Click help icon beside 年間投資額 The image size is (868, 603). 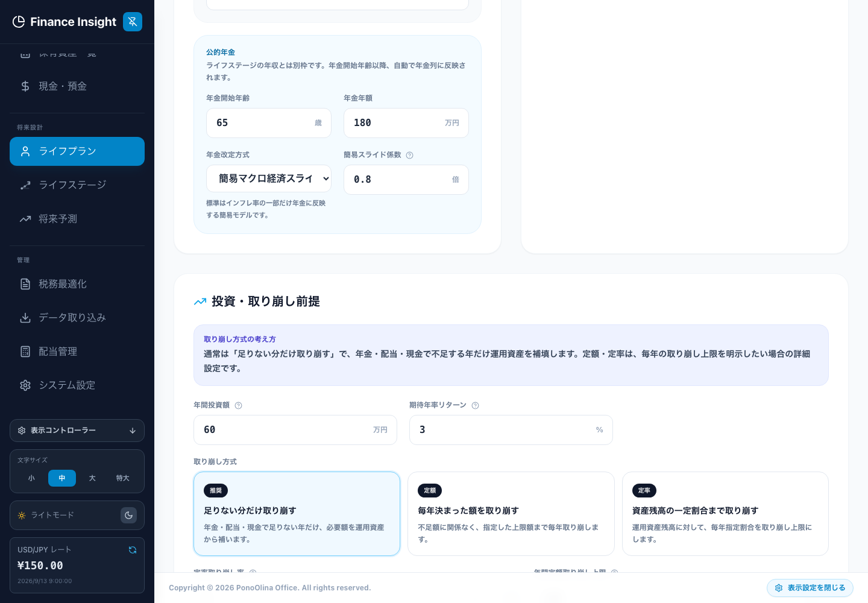point(238,405)
